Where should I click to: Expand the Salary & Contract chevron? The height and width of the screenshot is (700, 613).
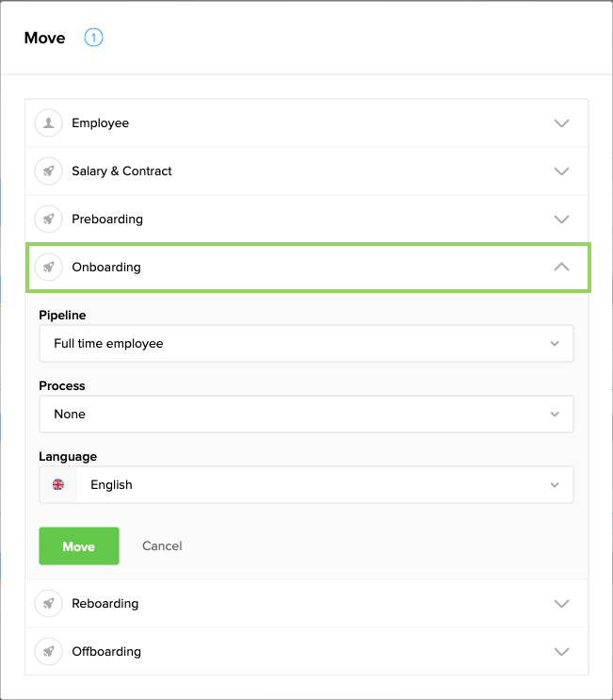pyautogui.click(x=562, y=171)
